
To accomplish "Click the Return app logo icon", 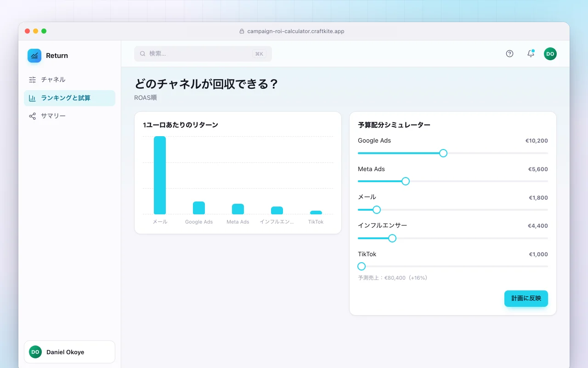I will [x=34, y=56].
